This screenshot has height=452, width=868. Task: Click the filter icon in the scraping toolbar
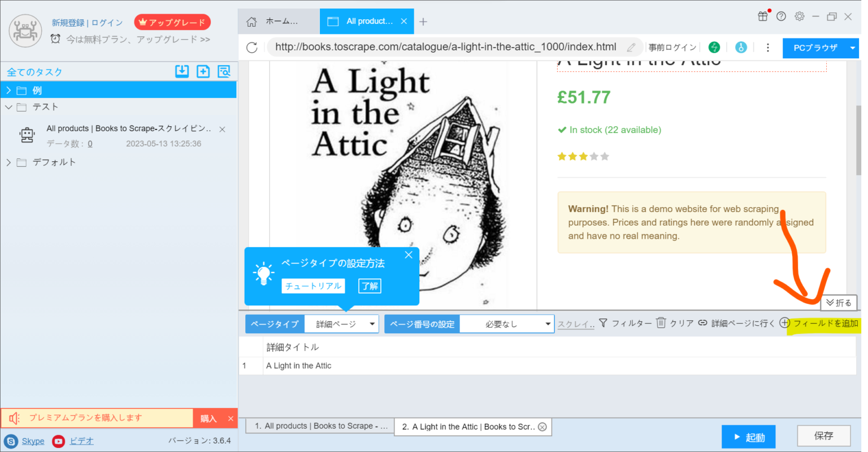pyautogui.click(x=603, y=323)
